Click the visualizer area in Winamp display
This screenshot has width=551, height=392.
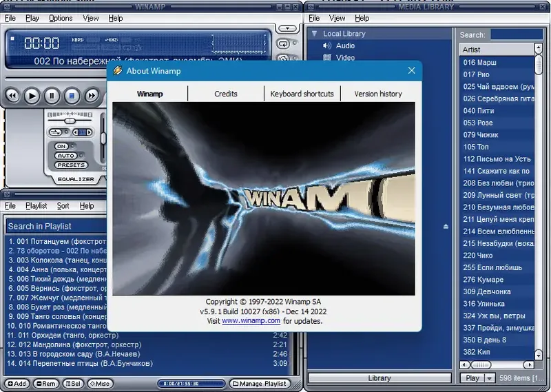pos(238,43)
